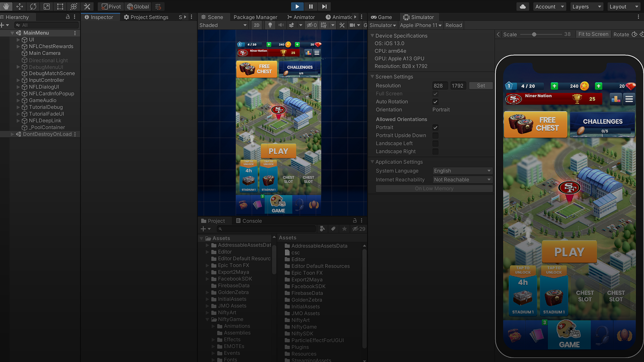
Task: Open the Shaded draw mode dropdown
Action: click(223, 25)
